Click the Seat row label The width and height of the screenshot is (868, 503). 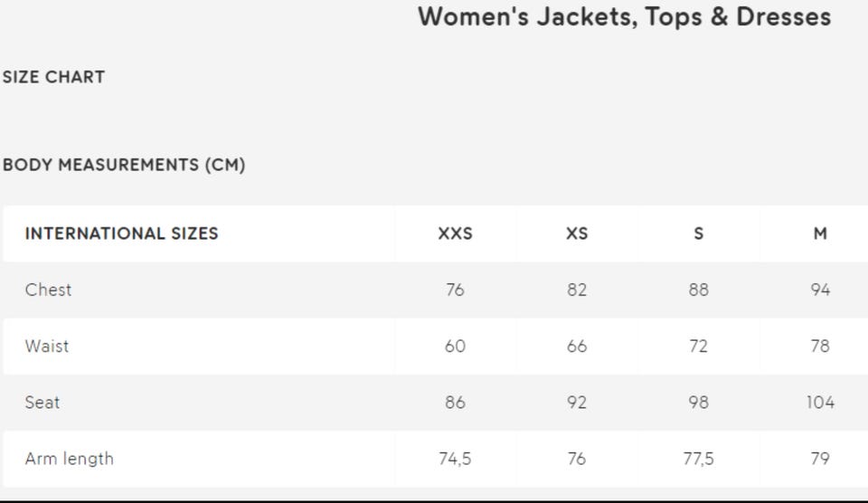point(42,402)
